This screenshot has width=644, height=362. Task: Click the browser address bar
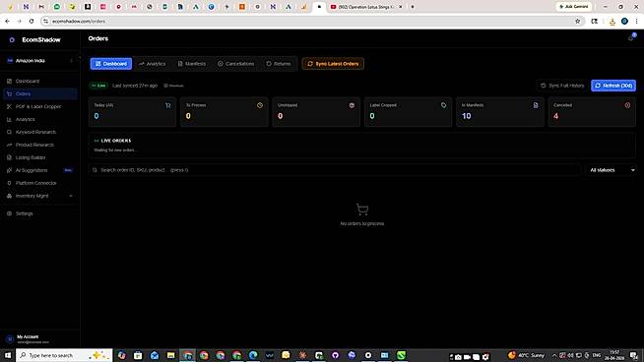tap(308, 21)
